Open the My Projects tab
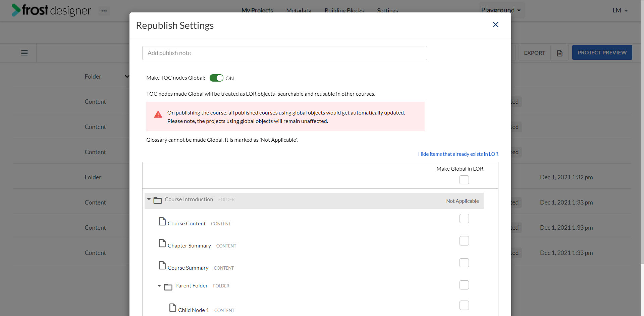 [257, 10]
